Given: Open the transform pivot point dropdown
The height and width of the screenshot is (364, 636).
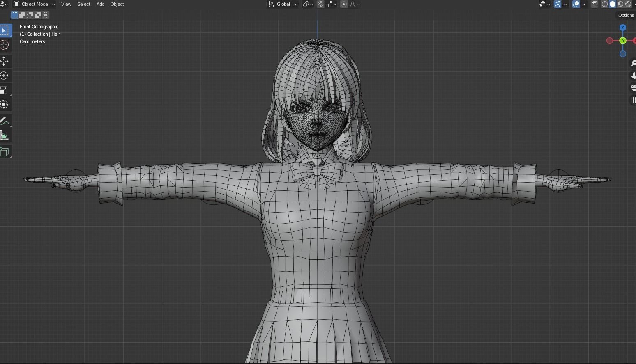Looking at the screenshot, I should pyautogui.click(x=308, y=4).
